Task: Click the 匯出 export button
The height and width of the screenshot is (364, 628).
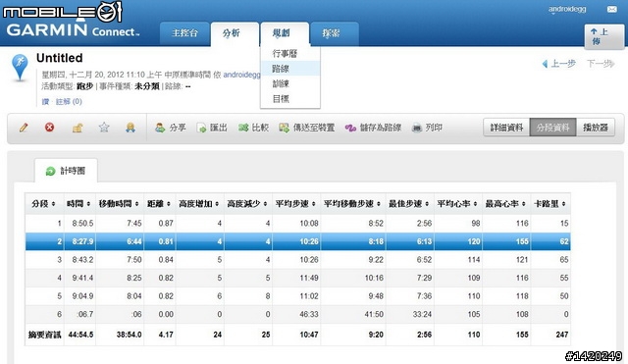Action: [212, 128]
